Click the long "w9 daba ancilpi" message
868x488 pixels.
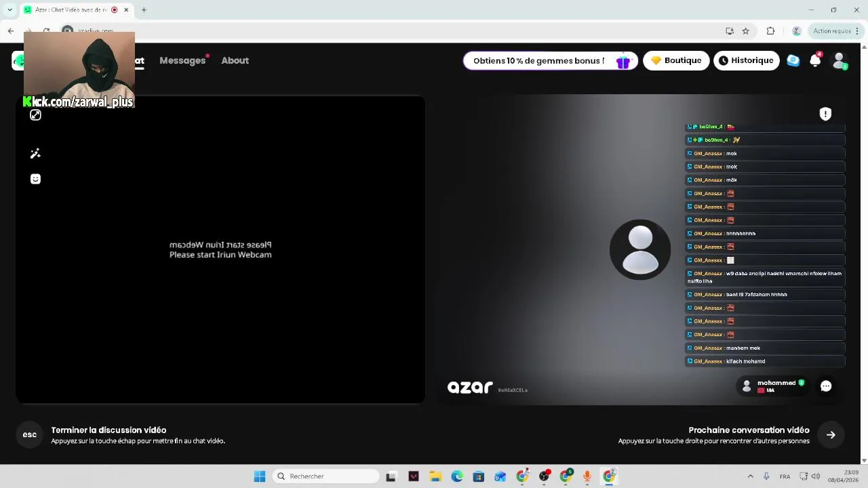click(765, 277)
